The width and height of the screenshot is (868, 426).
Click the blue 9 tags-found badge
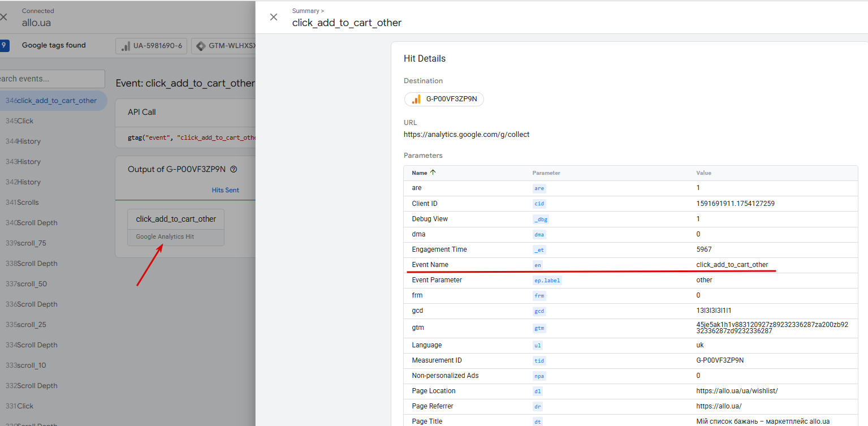pyautogui.click(x=5, y=46)
